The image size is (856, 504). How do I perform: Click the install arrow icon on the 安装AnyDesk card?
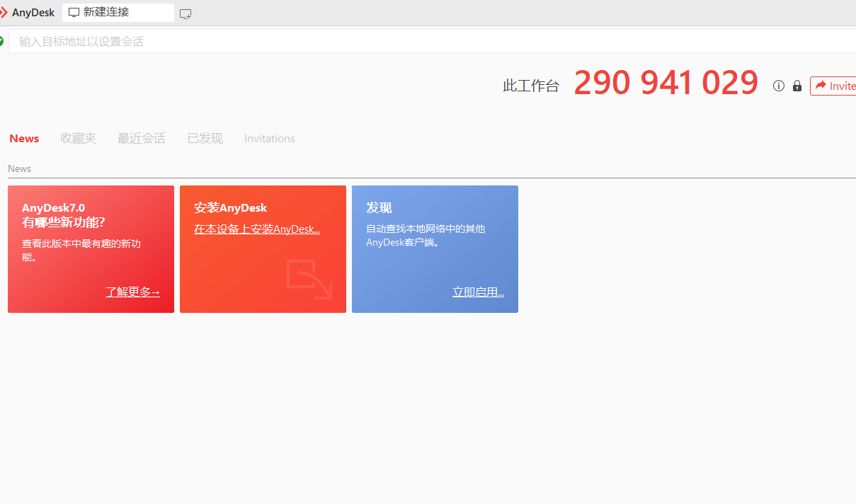[309, 280]
